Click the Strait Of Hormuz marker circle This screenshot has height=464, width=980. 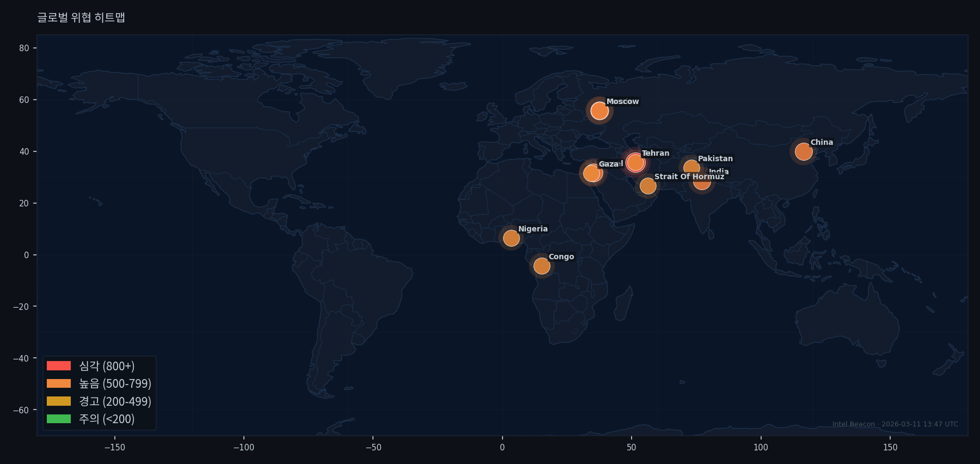click(x=648, y=186)
